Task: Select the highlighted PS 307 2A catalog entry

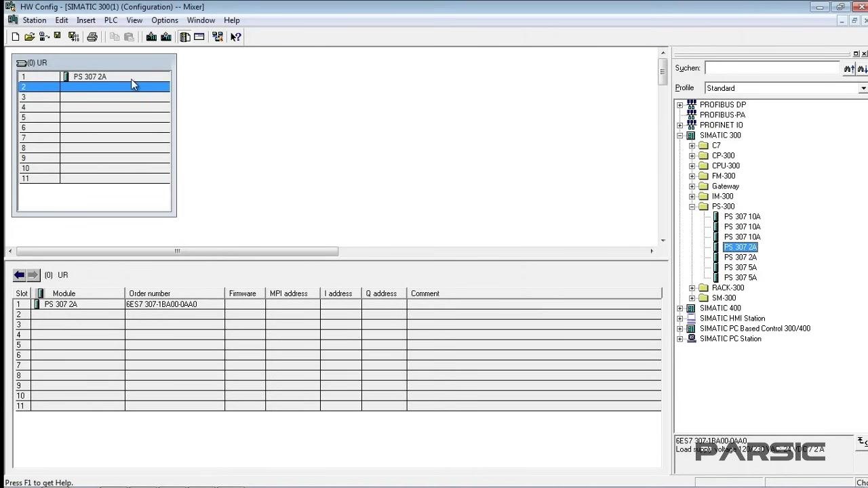Action: 741,247
